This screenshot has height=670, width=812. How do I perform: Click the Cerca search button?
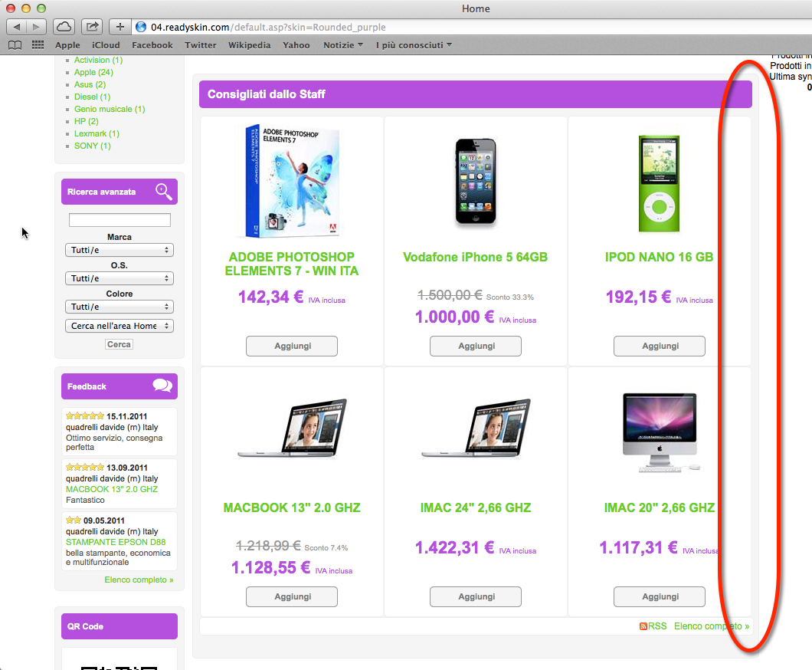point(119,344)
